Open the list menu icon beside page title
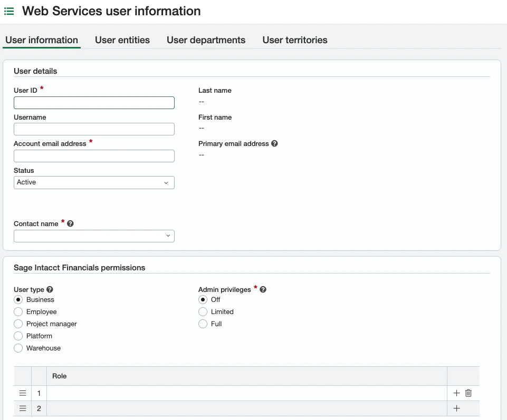The width and height of the screenshot is (507, 420). 9,11
